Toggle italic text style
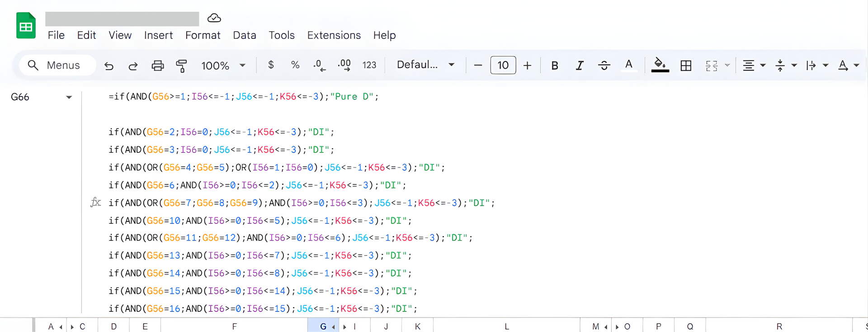 coord(580,66)
